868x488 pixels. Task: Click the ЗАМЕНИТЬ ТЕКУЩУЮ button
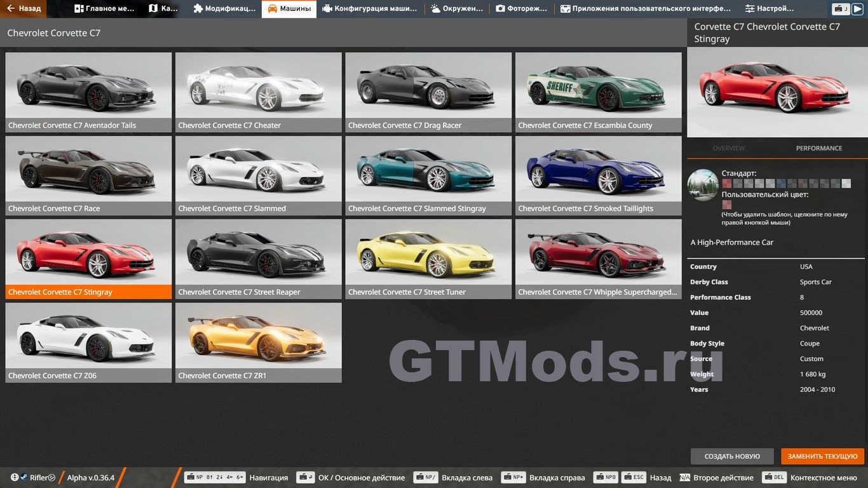(823, 456)
